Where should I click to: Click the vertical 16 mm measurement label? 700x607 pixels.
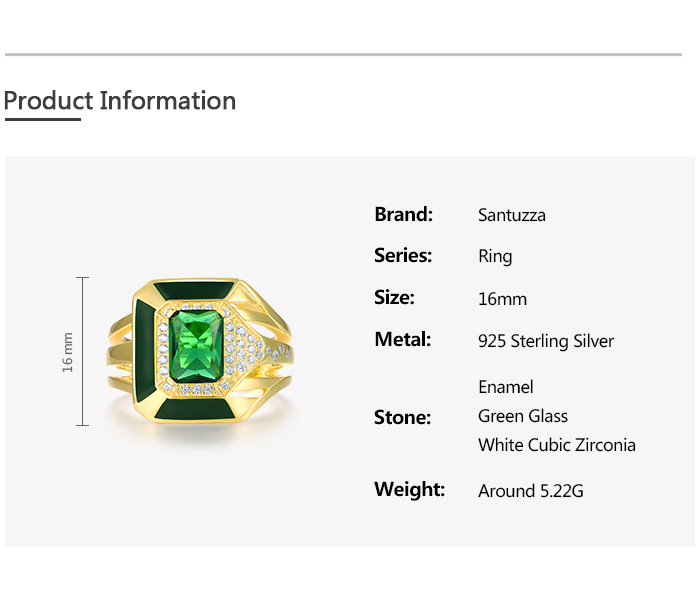(68, 352)
